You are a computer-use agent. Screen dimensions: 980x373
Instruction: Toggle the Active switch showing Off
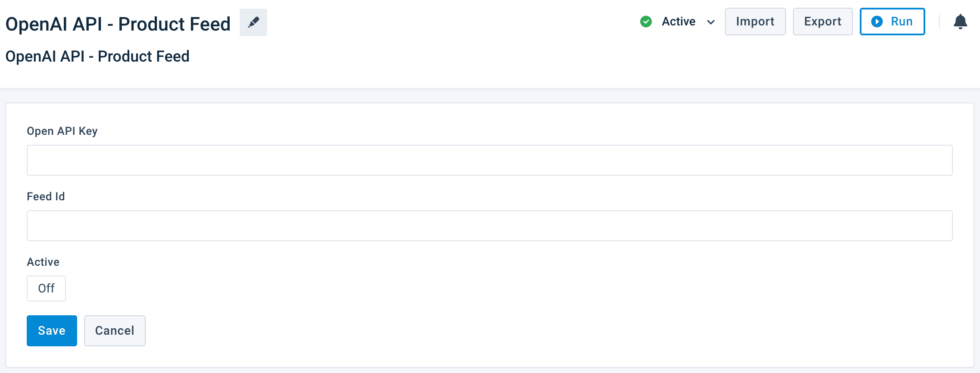[46, 288]
